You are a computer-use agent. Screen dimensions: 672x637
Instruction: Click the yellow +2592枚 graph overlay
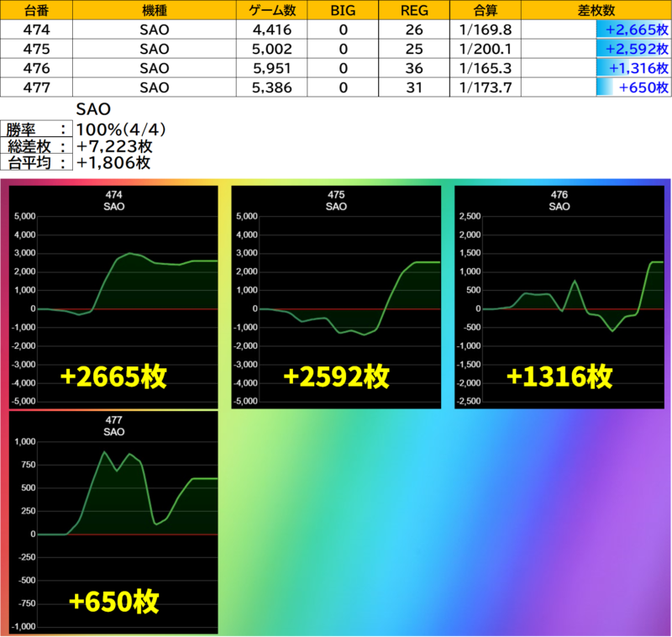point(337,376)
